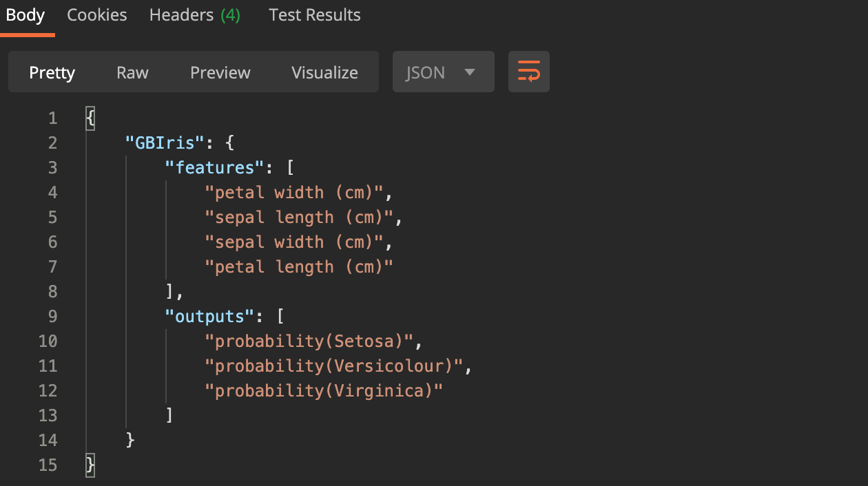Click the "GBIris" key in the response
This screenshot has height=486, width=868.
click(x=165, y=143)
